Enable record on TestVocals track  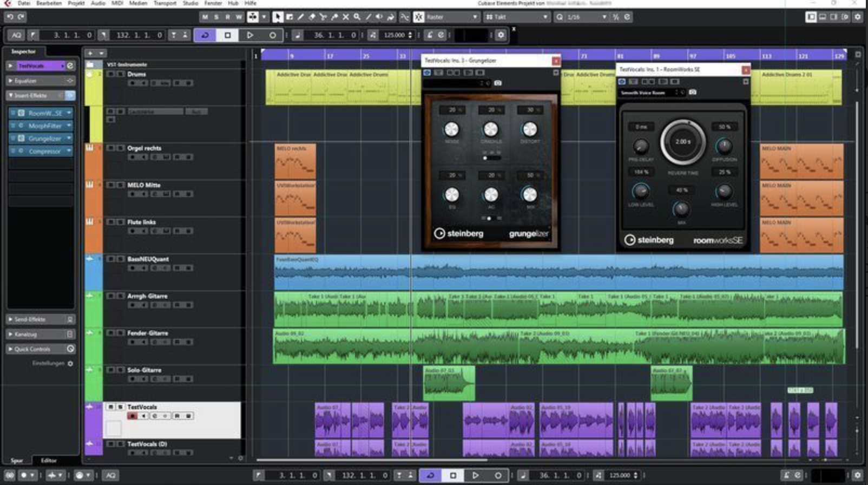click(x=132, y=416)
